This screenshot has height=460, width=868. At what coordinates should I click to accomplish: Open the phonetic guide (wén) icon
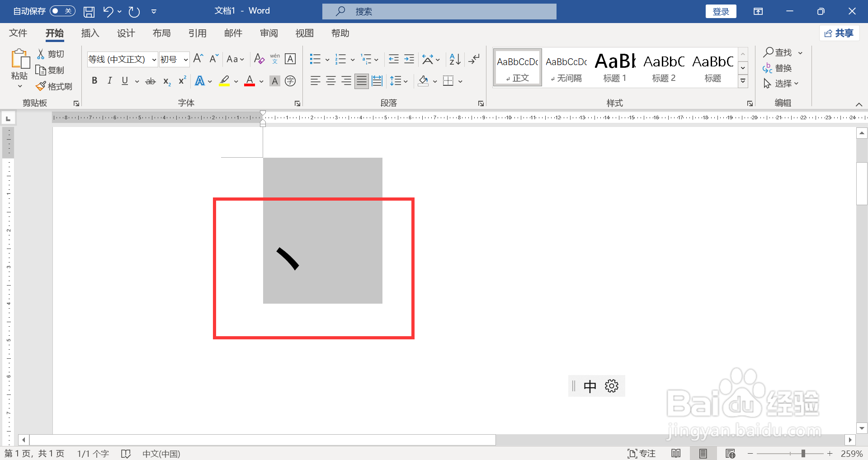275,59
